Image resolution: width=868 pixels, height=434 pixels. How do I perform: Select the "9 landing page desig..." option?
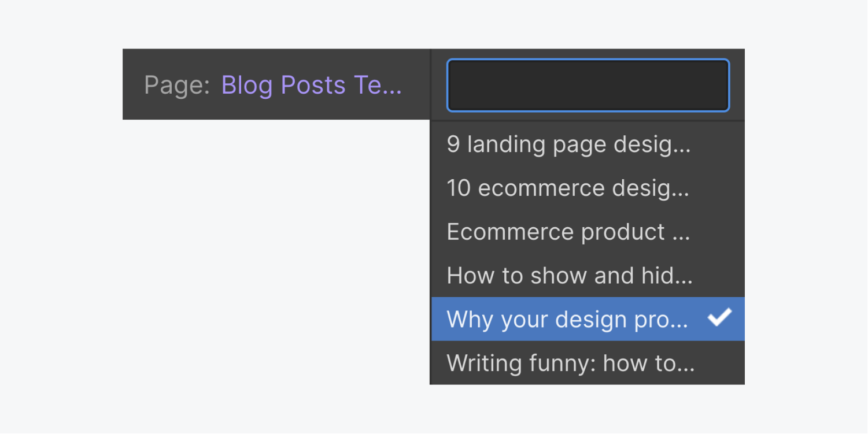[x=567, y=144]
